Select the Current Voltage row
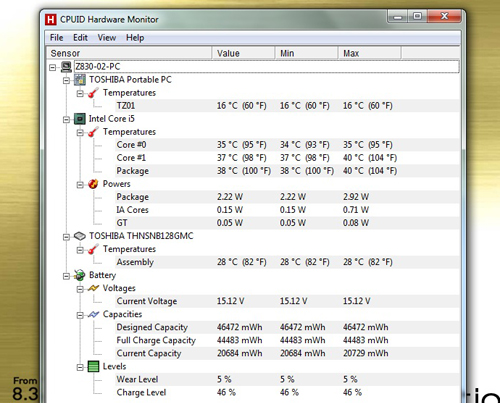This screenshot has width=500, height=403. point(287,301)
